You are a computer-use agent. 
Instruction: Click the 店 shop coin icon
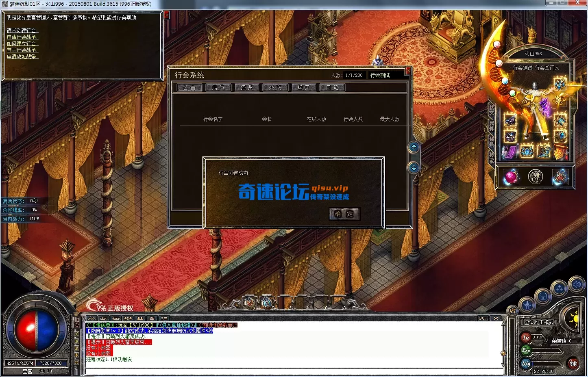coord(512,310)
